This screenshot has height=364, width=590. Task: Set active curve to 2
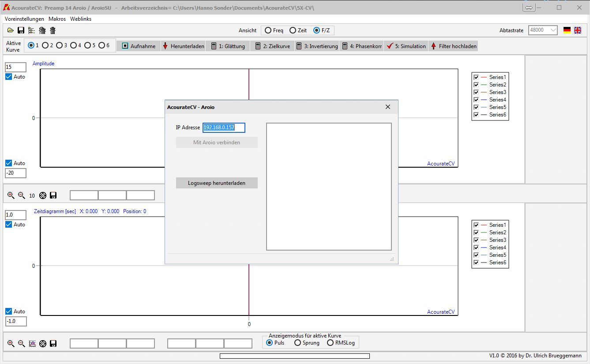48,45
